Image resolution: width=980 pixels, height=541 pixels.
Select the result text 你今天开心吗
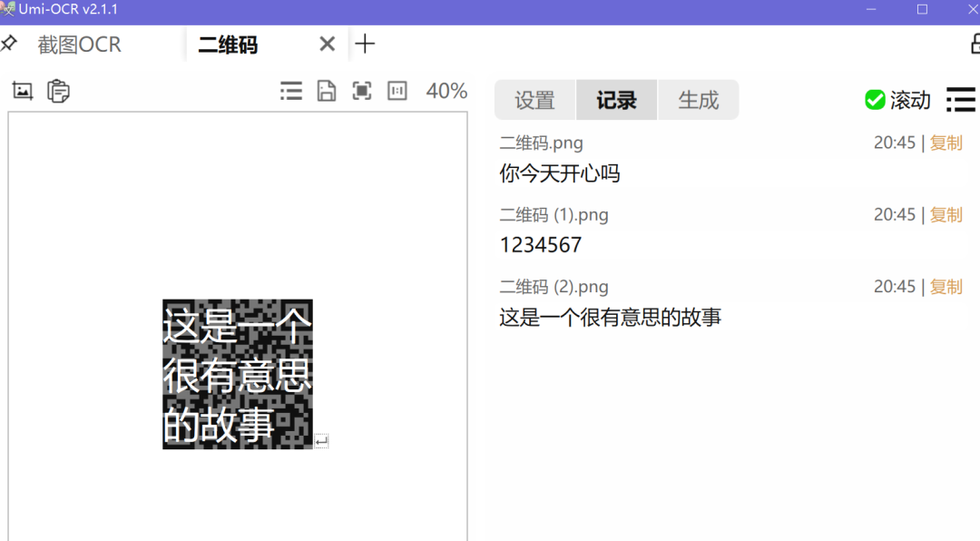click(559, 173)
